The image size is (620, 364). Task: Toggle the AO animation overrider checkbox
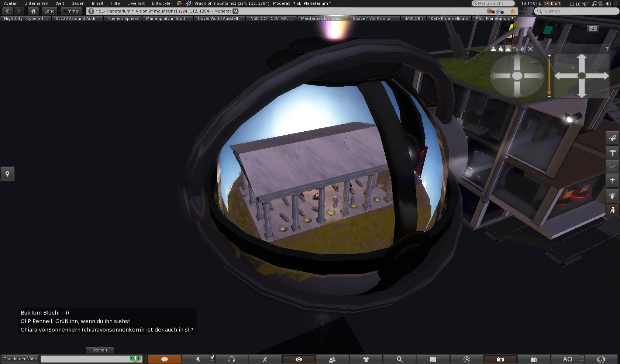coord(581,358)
